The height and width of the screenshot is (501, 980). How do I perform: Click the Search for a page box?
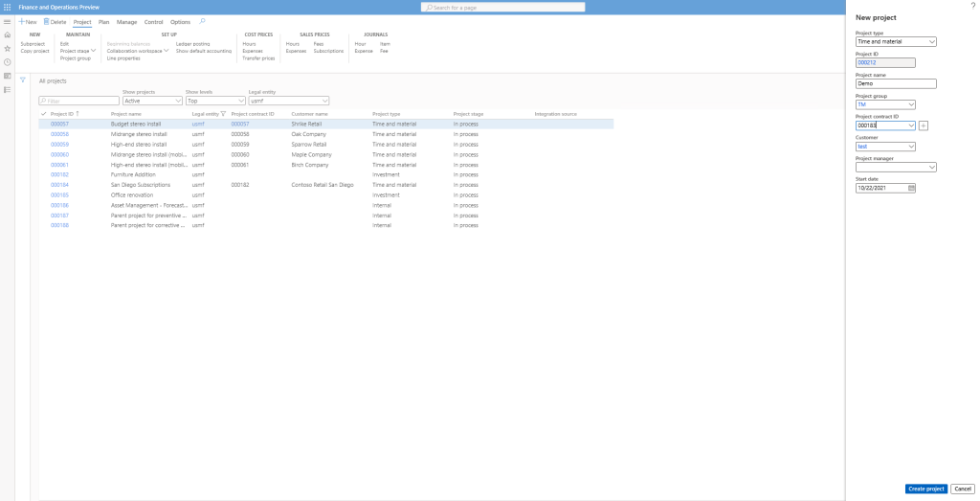click(x=503, y=7)
